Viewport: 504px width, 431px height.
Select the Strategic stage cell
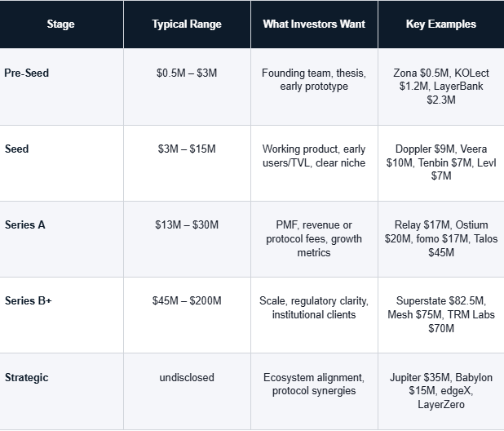coord(61,392)
